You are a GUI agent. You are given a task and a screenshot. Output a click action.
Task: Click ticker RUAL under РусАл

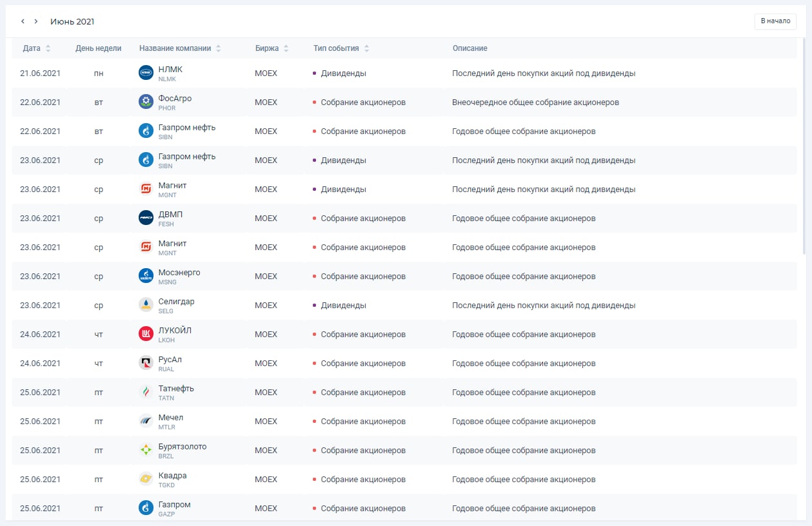coord(166,369)
